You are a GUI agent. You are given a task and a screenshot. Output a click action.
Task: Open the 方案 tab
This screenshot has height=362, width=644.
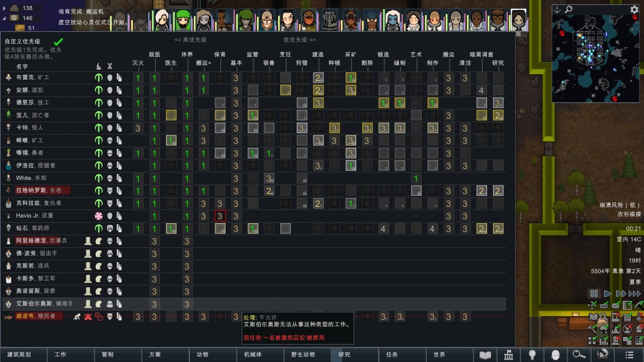pyautogui.click(x=166, y=354)
